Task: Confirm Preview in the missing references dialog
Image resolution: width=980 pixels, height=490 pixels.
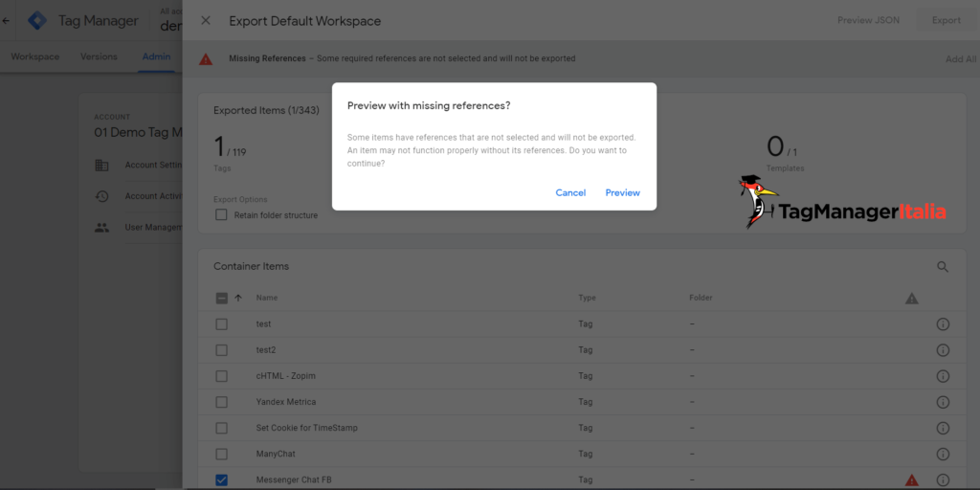Action: pos(622,192)
